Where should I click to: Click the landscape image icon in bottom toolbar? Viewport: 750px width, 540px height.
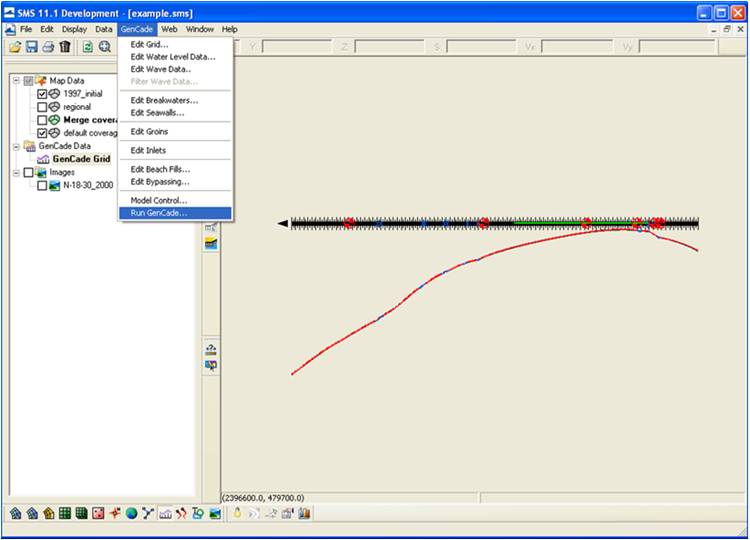point(215,514)
